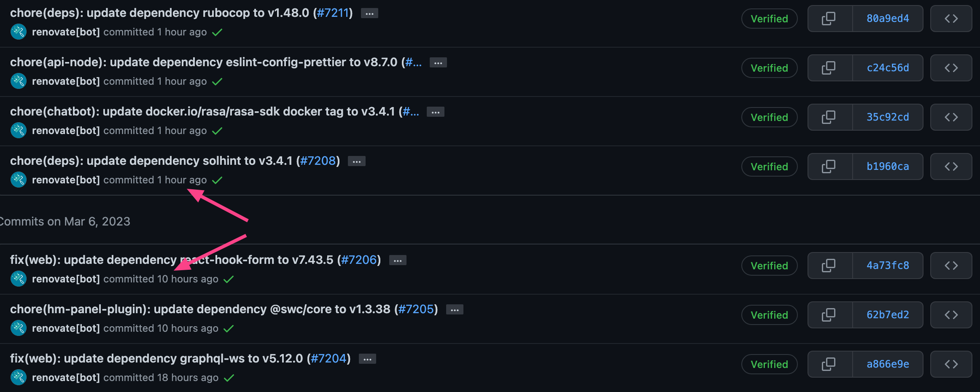This screenshot has height=392, width=980.
Task: Browse repository at react-hook-form commit 4a73fc8
Action: [951, 266]
